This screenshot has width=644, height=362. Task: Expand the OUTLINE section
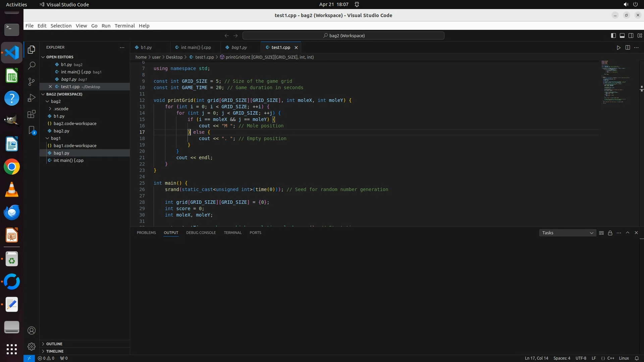pyautogui.click(x=54, y=344)
